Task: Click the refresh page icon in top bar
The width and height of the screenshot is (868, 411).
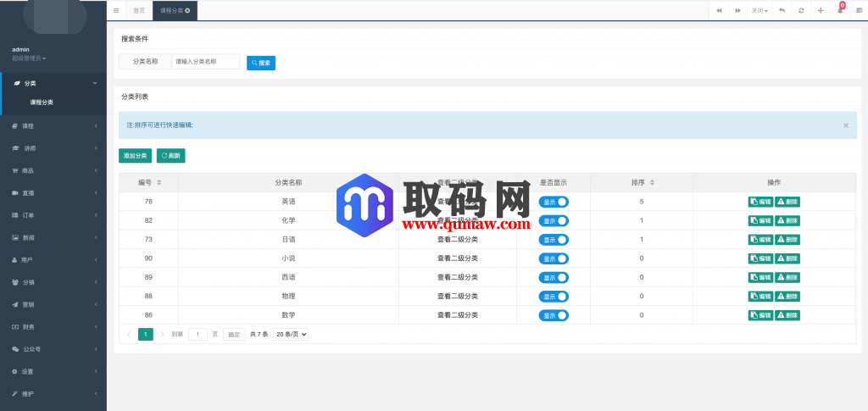Action: pyautogui.click(x=801, y=10)
